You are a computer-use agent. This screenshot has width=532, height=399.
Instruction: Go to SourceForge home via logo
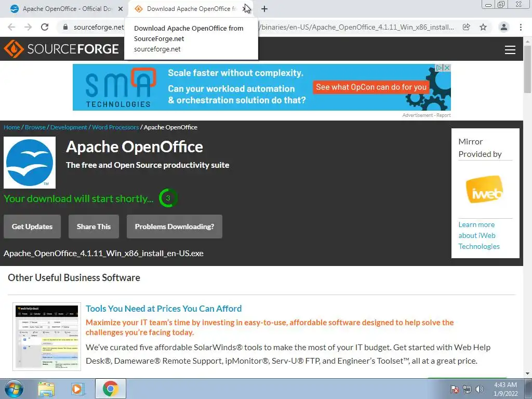pos(61,49)
